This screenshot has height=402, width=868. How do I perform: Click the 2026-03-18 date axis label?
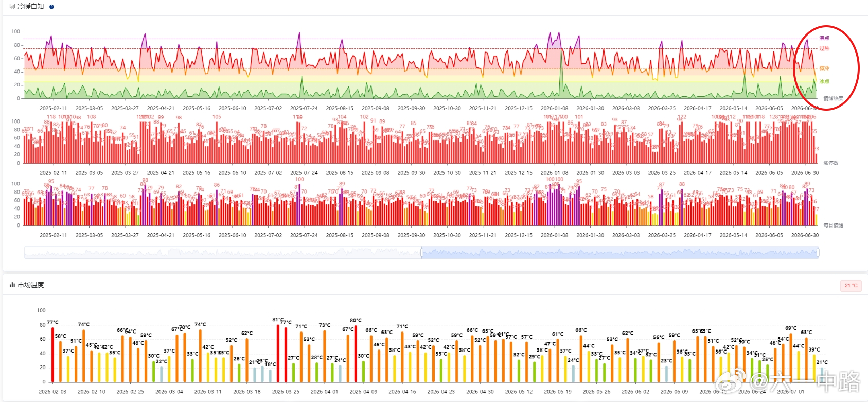tap(247, 392)
